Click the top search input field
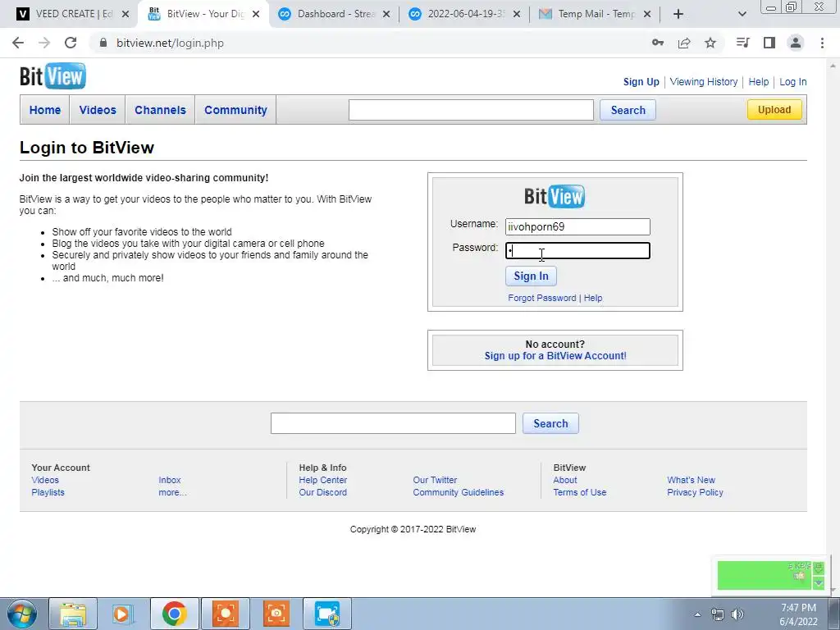Screen dimensions: 840x630 coord(471,110)
